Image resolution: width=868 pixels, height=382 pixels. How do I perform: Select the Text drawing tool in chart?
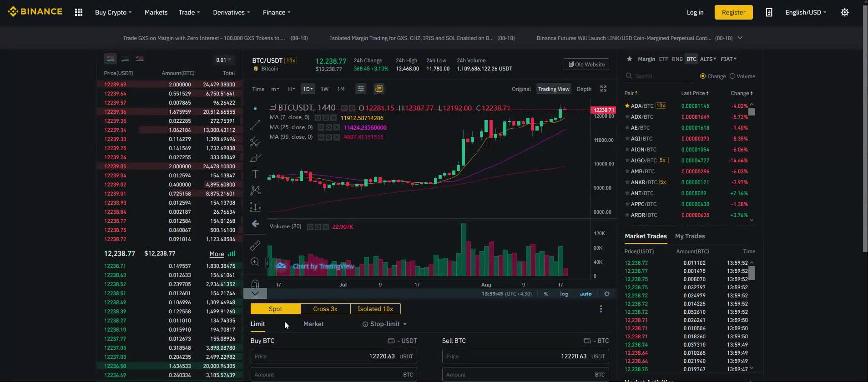(255, 175)
